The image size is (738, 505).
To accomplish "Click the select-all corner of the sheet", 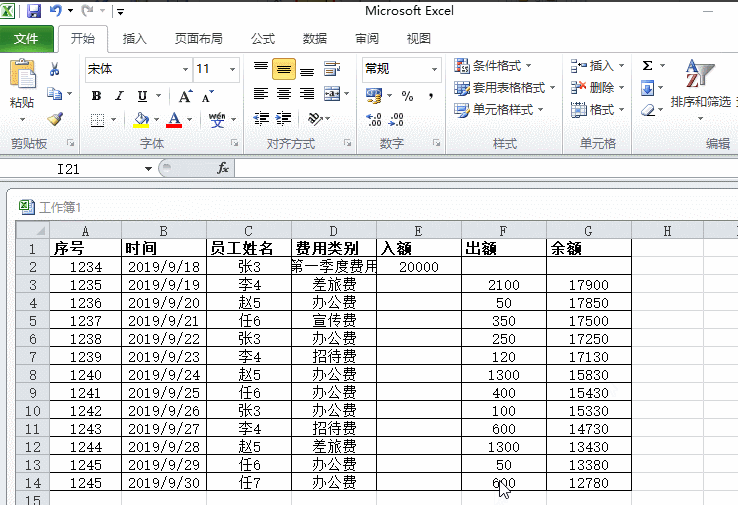I will click(x=33, y=231).
